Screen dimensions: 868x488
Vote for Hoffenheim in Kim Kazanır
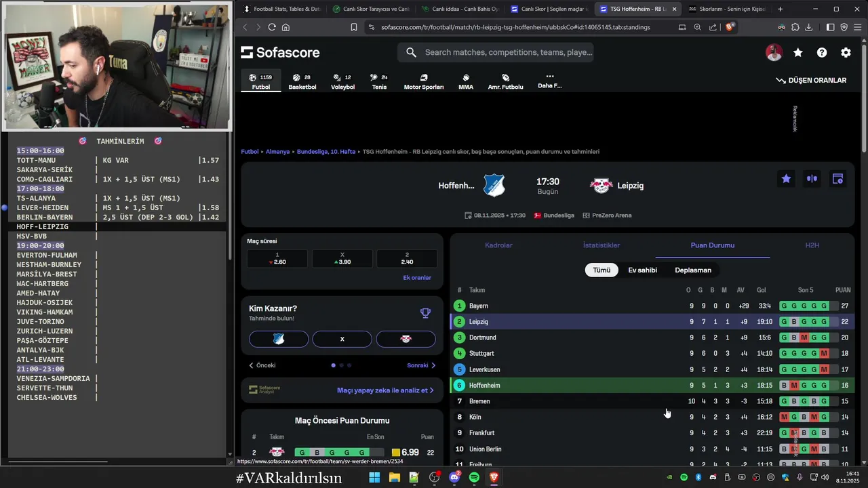tap(279, 339)
